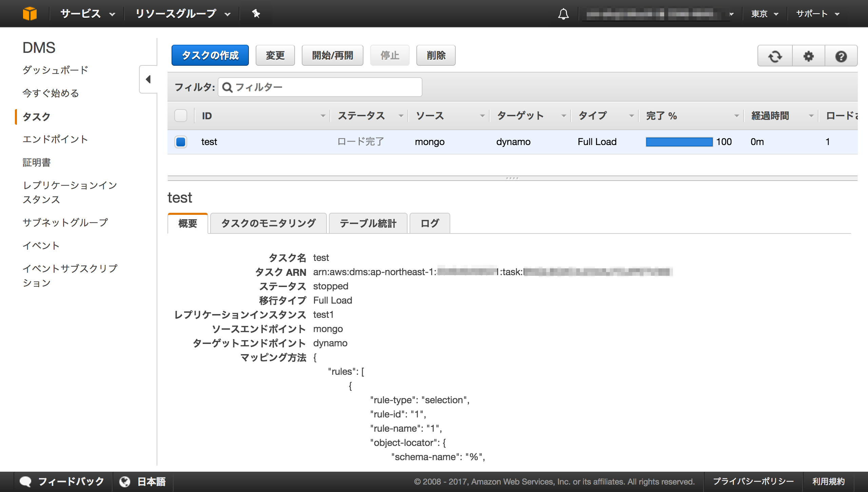Image resolution: width=868 pixels, height=492 pixels.
Task: Open プライバシーポリシー link in footer
Action: click(753, 481)
